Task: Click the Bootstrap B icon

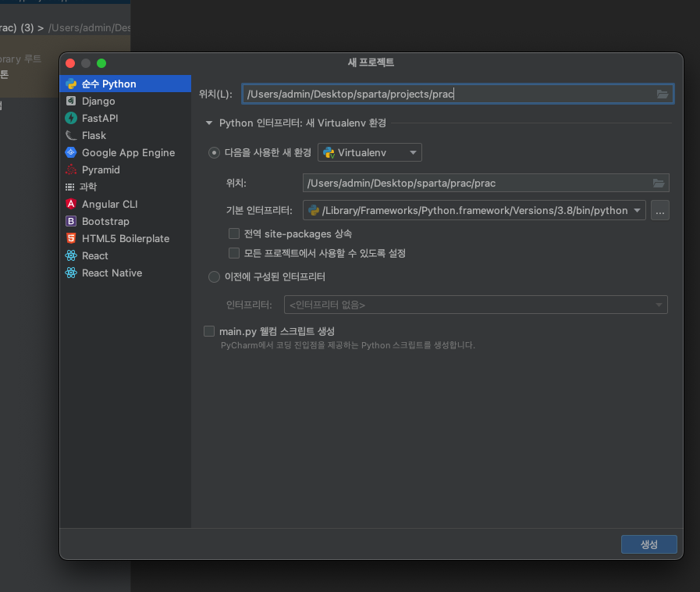Action: [71, 221]
